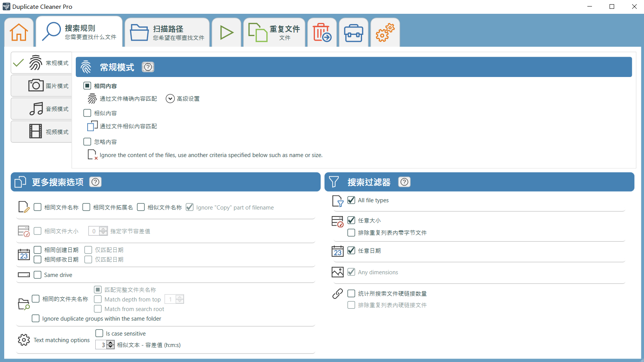Click the file size filter icon by 任意大小
This screenshot has height=362, width=644.
[x=337, y=221]
